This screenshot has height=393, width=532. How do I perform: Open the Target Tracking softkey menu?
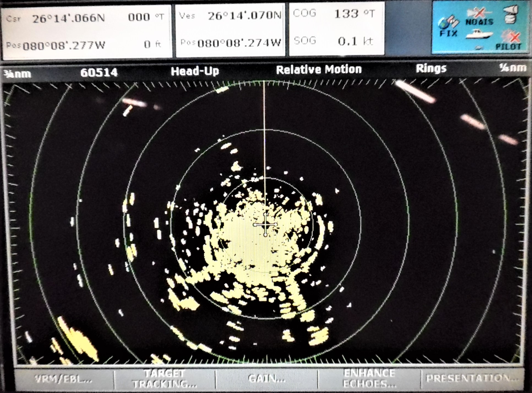click(165, 379)
